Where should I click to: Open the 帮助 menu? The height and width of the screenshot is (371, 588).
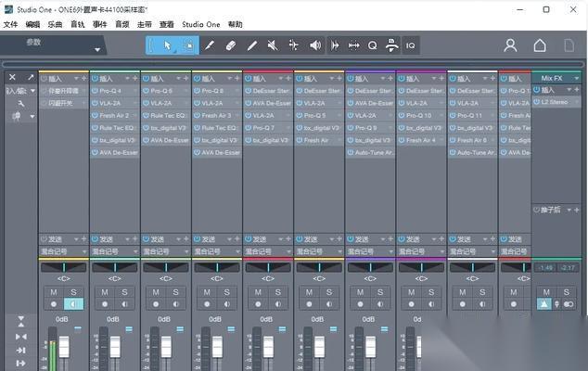click(236, 24)
